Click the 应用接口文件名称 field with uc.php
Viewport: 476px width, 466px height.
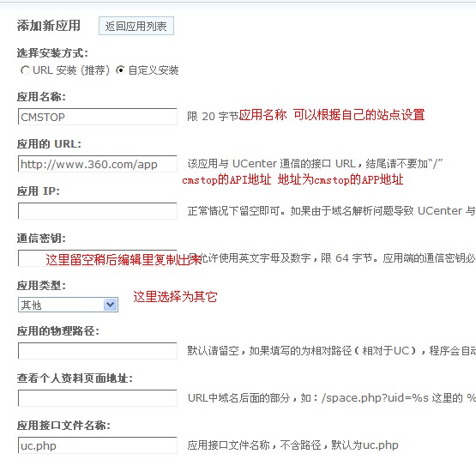pyautogui.click(x=98, y=445)
